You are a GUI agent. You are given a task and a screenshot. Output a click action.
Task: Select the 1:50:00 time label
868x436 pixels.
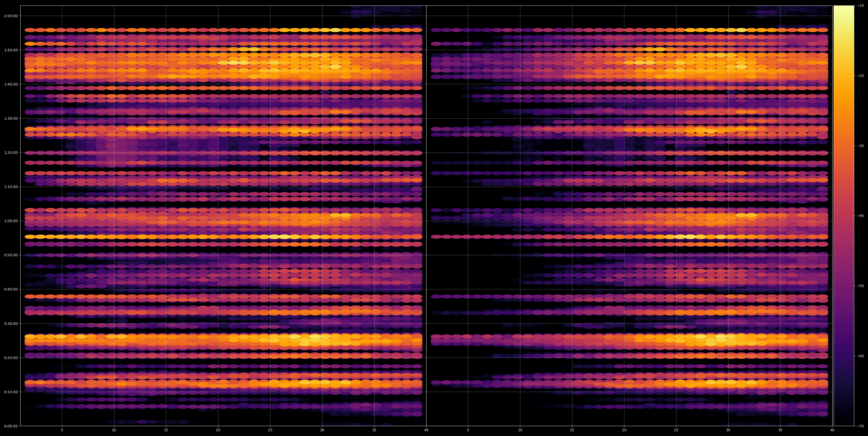click(11, 50)
